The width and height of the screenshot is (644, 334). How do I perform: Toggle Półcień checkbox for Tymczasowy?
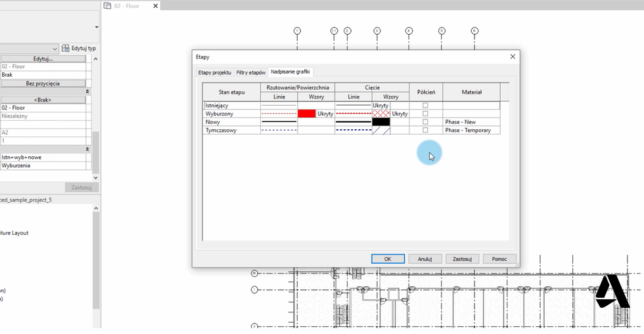pos(426,130)
